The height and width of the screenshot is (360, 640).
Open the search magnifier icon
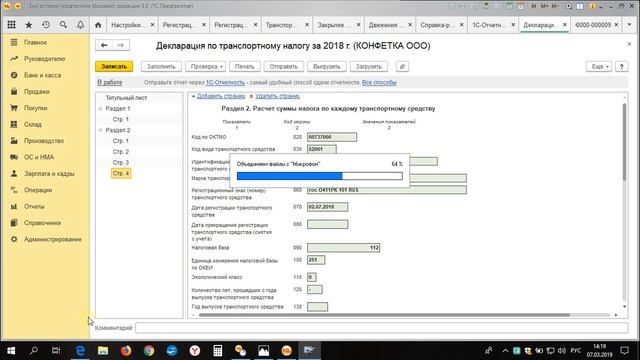point(63,25)
